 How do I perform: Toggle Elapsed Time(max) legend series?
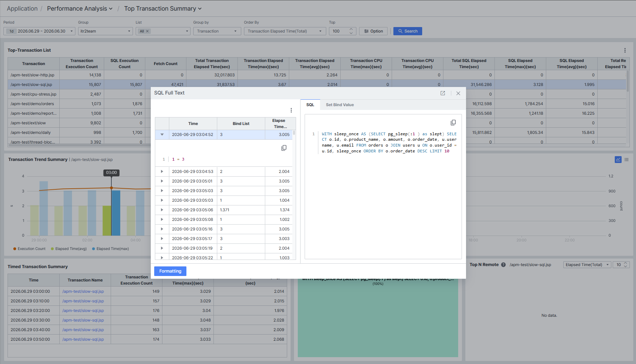(110, 249)
